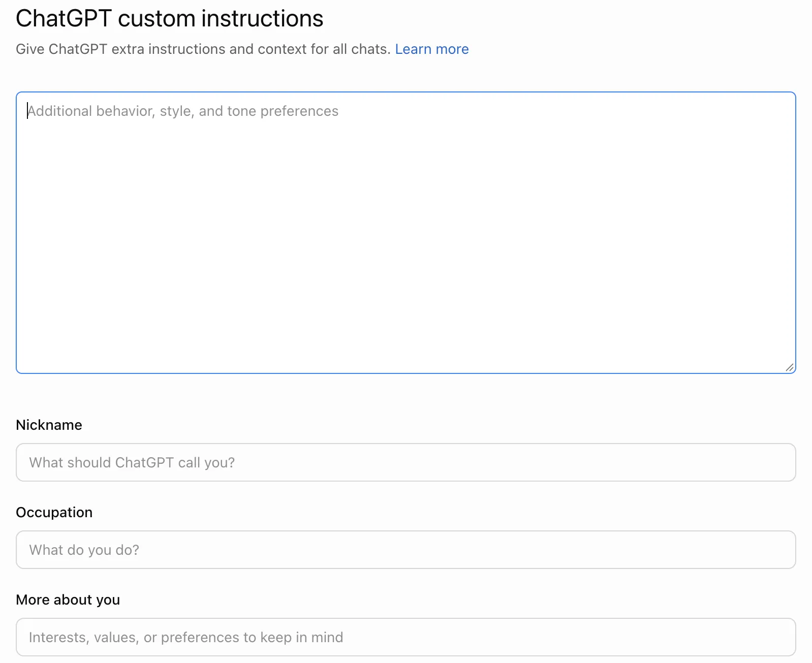This screenshot has height=663, width=812.
Task: Grab the textarea resize handle corner
Action: tap(790, 367)
